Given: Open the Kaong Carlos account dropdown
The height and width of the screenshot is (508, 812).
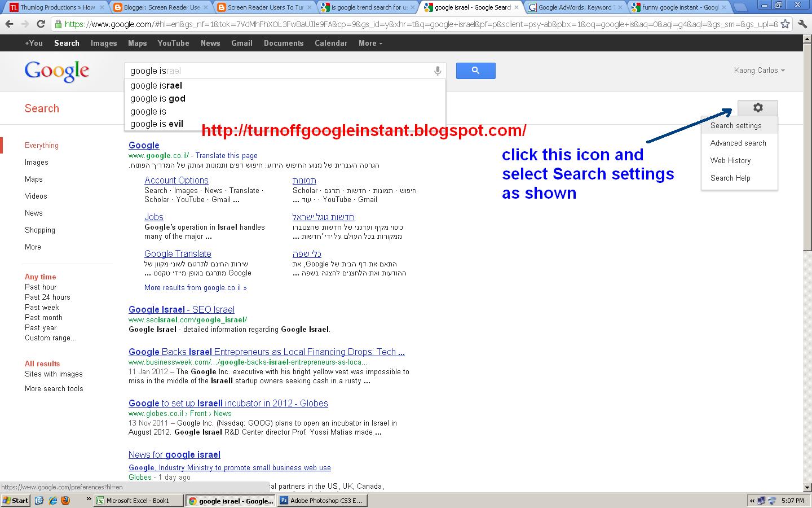Looking at the screenshot, I should pyautogui.click(x=759, y=71).
